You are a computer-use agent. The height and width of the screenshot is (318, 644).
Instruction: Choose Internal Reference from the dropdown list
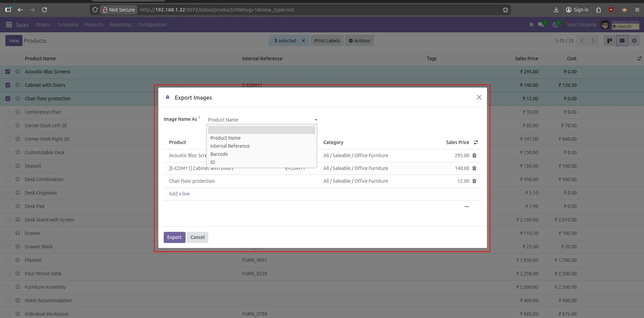pyautogui.click(x=230, y=146)
